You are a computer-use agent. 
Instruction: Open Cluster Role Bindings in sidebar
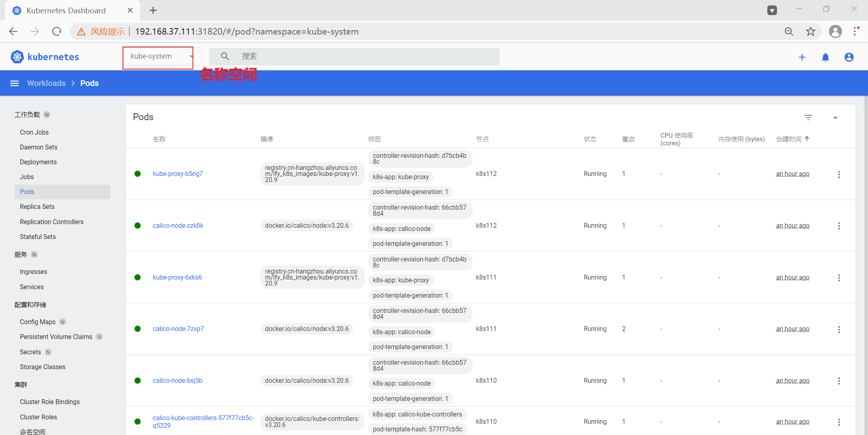click(49, 402)
